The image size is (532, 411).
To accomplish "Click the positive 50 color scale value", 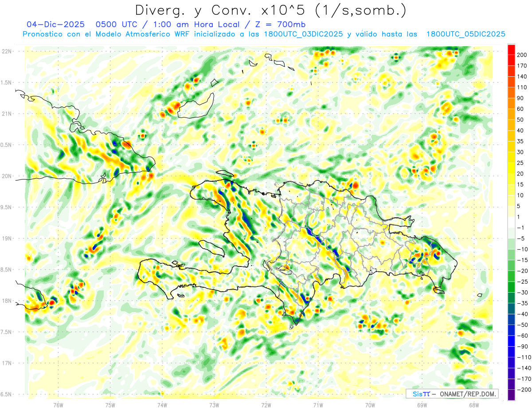I will point(521,120).
